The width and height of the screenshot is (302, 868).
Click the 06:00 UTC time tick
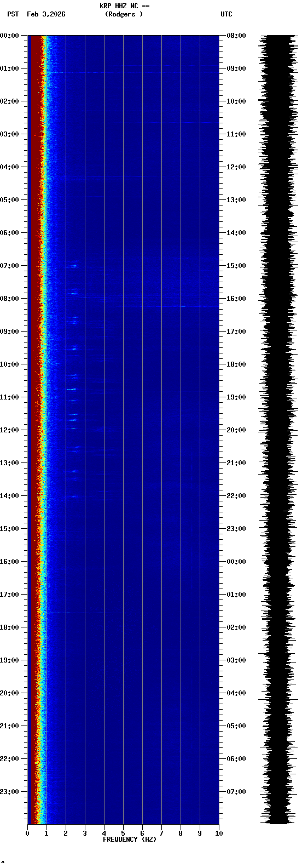click(x=236, y=759)
